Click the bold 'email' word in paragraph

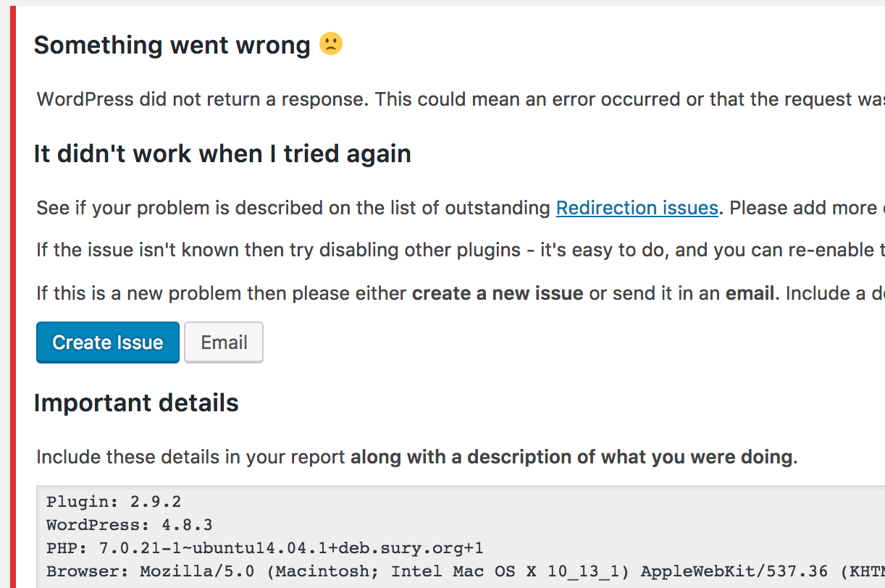[x=750, y=293]
